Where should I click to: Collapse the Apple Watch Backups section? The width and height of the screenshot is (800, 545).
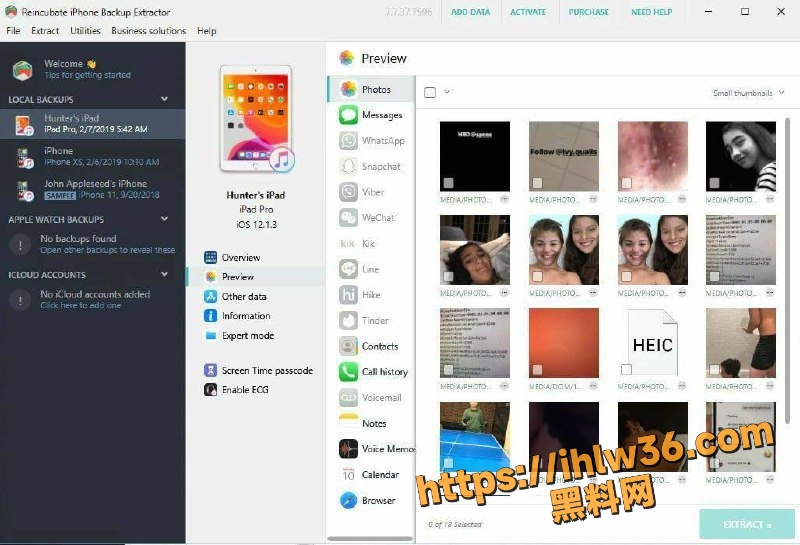(x=164, y=218)
